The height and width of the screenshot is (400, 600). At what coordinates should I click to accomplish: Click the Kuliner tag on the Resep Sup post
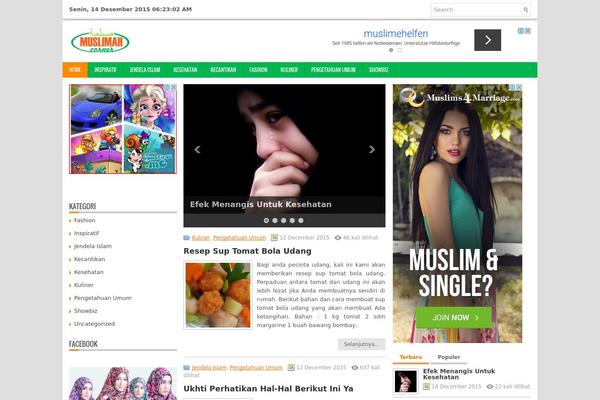pos(201,238)
